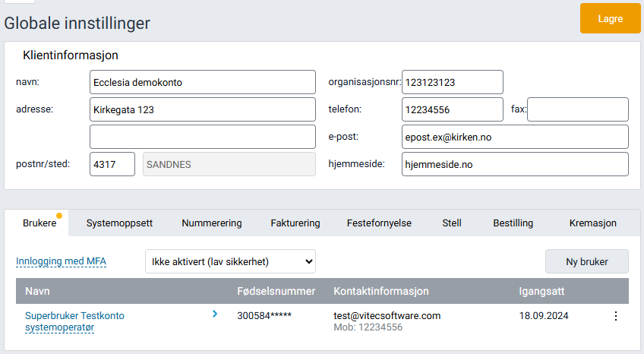Open Superbruker Testkonto user link
Screen dimensions: 644x354
point(74,315)
